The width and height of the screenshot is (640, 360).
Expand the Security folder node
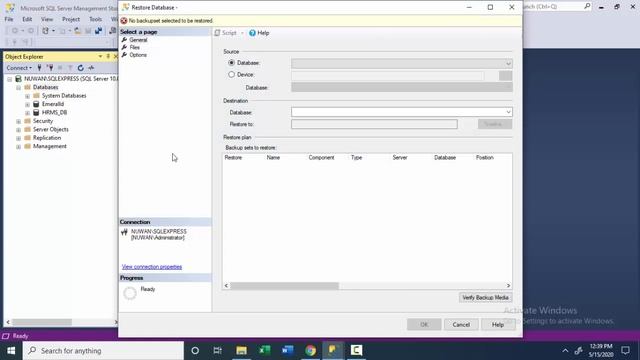tap(18, 121)
